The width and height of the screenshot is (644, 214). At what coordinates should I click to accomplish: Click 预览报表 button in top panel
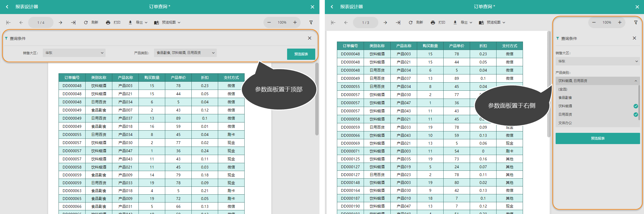301,54
